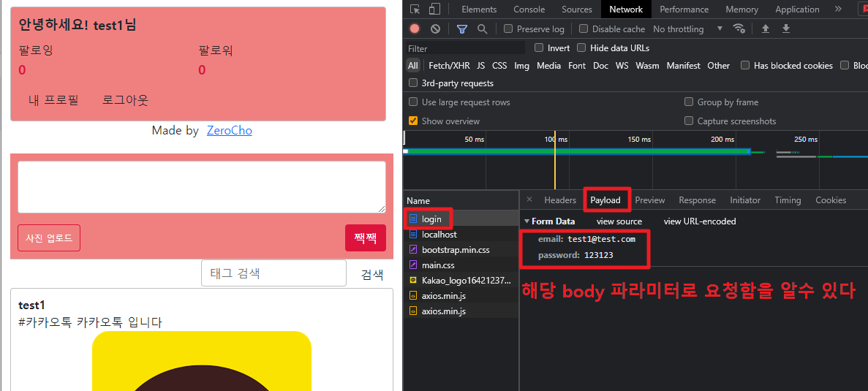This screenshot has height=391, width=868.
Task: Open network search magnifier icon
Action: tap(482, 29)
